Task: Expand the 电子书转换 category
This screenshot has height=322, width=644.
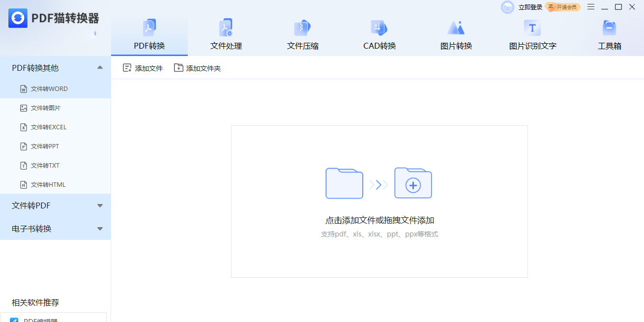Action: 55,229
